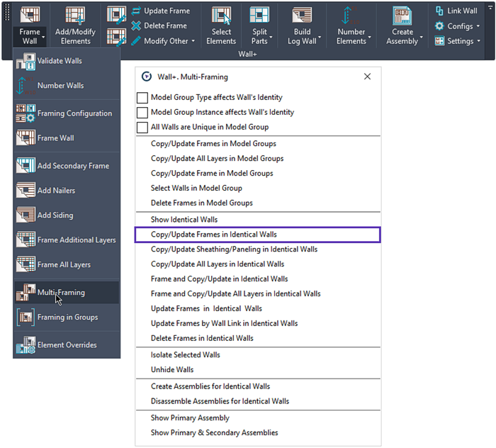This screenshot has height=448, width=496.
Task: Select the Number Walls icon
Action: [26, 86]
